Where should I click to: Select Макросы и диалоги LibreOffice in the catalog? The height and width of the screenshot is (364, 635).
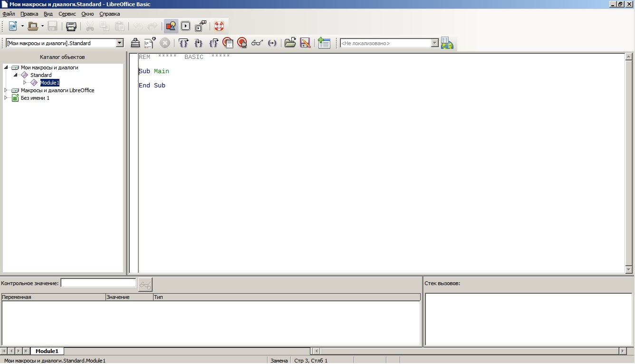coord(57,90)
